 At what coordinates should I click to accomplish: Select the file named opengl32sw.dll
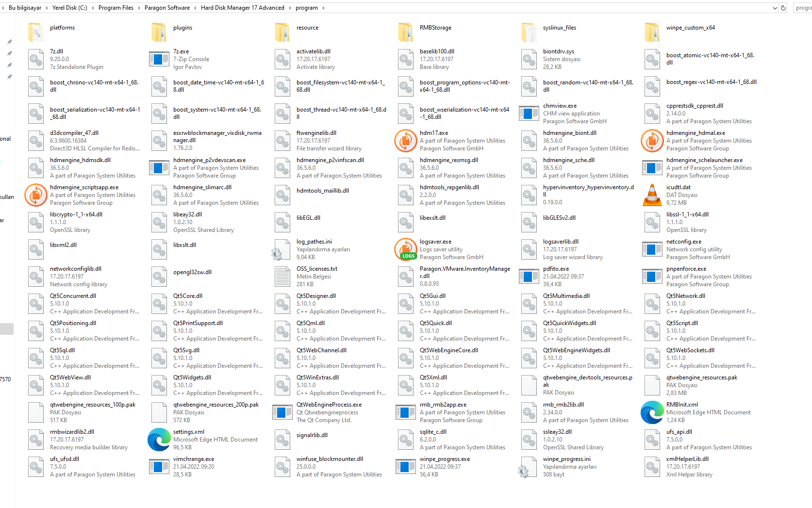pyautogui.click(x=192, y=272)
